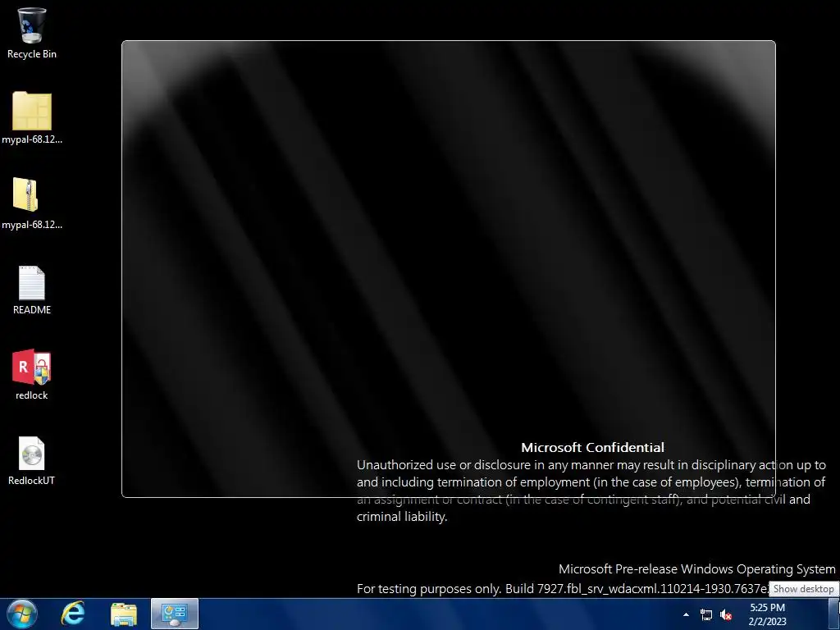
Task: Open the Windows Start menu orb
Action: pos(22,614)
